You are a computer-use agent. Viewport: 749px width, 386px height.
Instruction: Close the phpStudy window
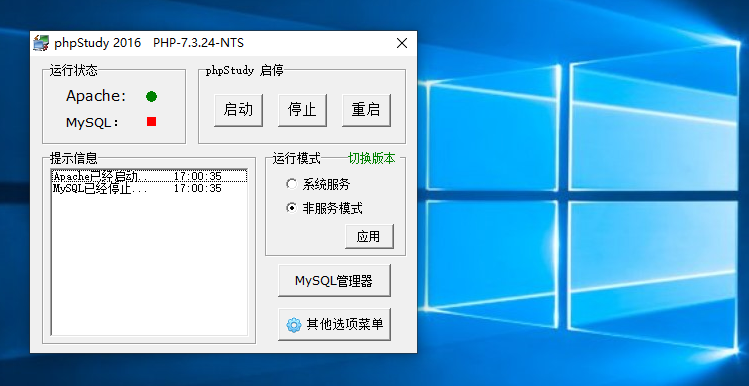pyautogui.click(x=402, y=43)
